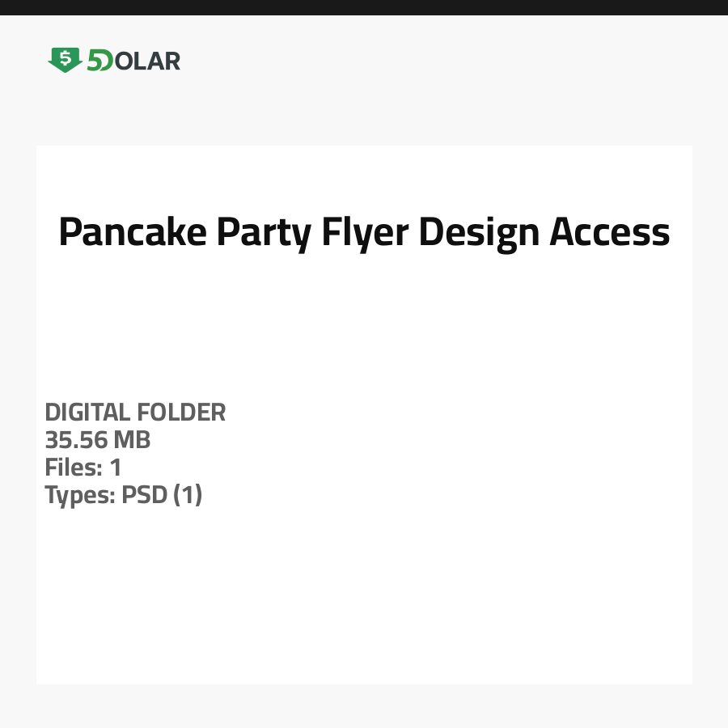
Task: Click the downward arrow tip of the logo badge
Action: click(x=65, y=70)
